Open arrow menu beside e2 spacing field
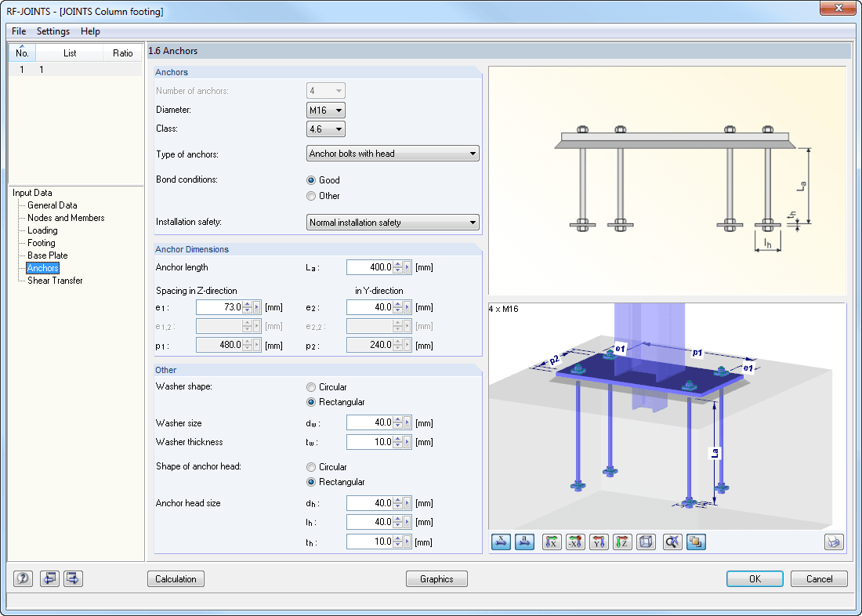 point(407,307)
